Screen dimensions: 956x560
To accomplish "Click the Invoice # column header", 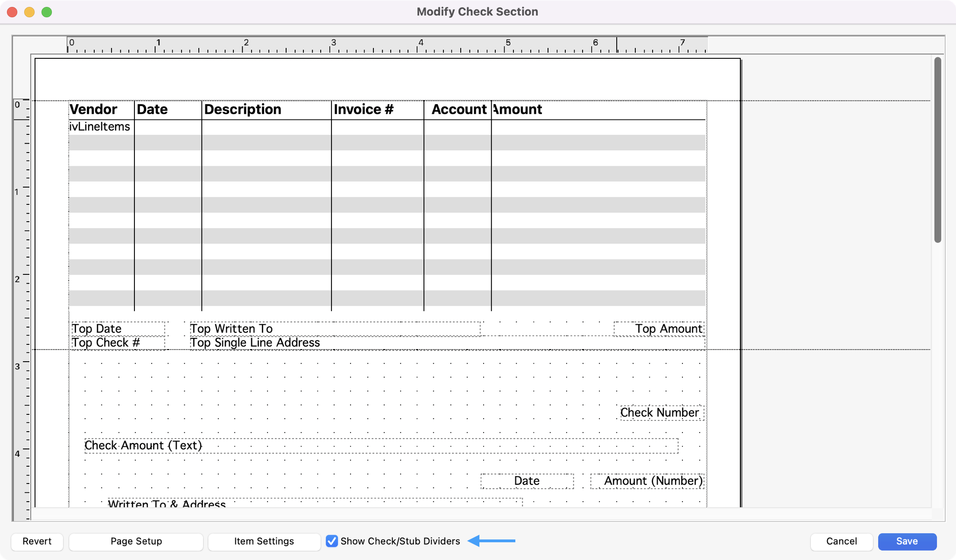I will [x=364, y=110].
